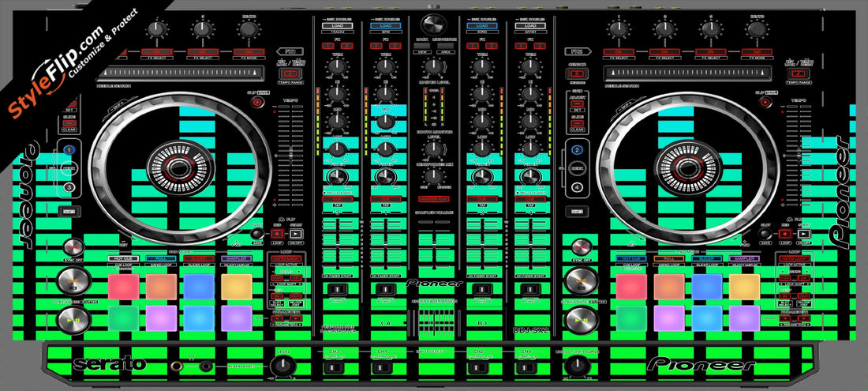Tap the yellow pad on left deck
868x391 pixels.
pos(236,287)
